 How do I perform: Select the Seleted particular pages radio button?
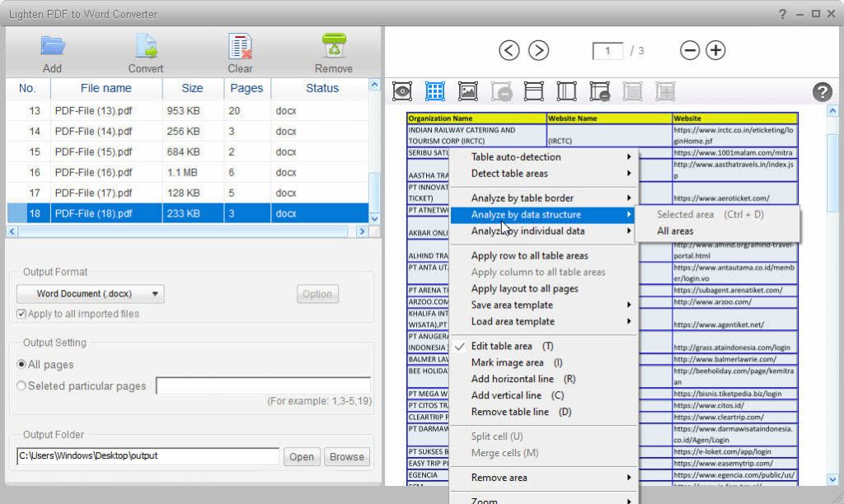(21, 385)
